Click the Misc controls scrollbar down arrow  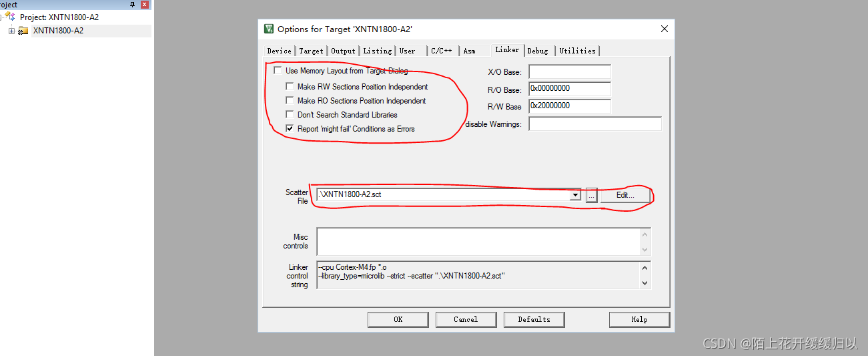pos(644,249)
